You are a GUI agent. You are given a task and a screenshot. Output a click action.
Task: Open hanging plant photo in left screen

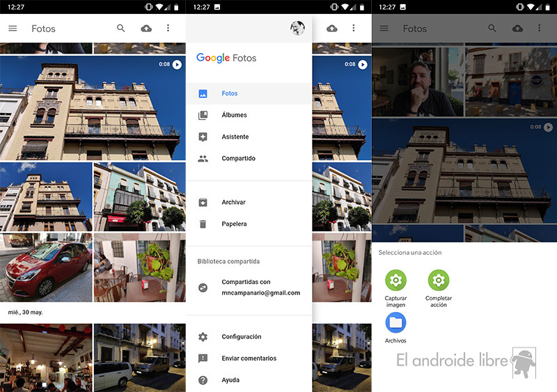coord(140,267)
